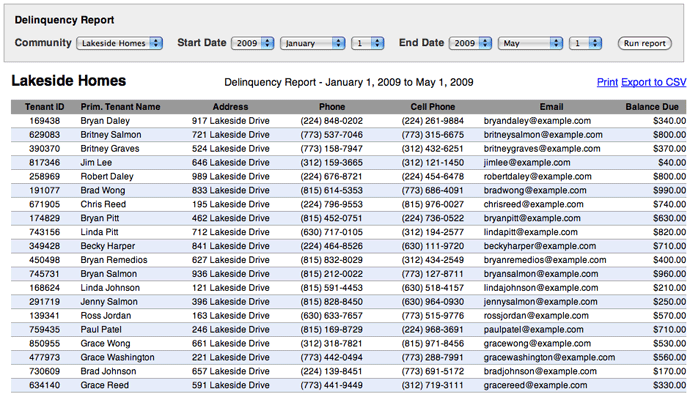Click the Email column header

[551, 107]
